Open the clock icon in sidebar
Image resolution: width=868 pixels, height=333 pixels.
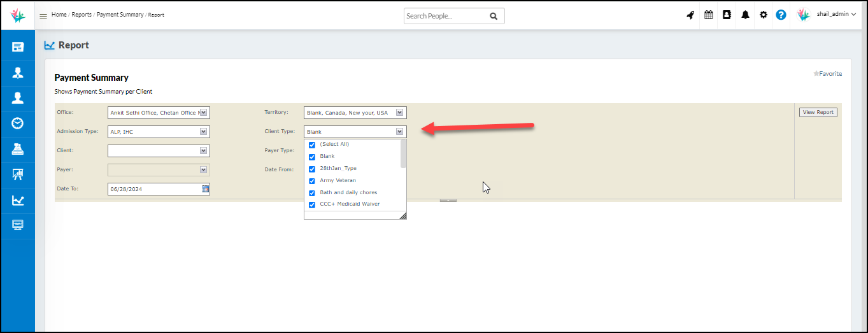pyautogui.click(x=18, y=124)
